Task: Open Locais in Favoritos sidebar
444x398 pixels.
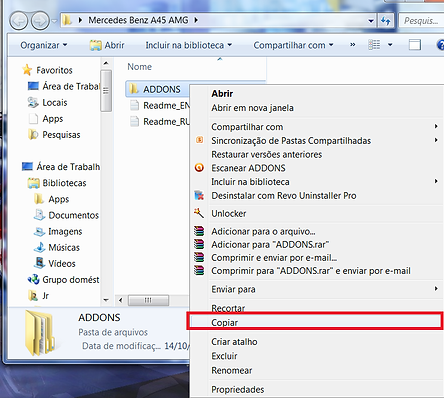Action: tap(55, 102)
